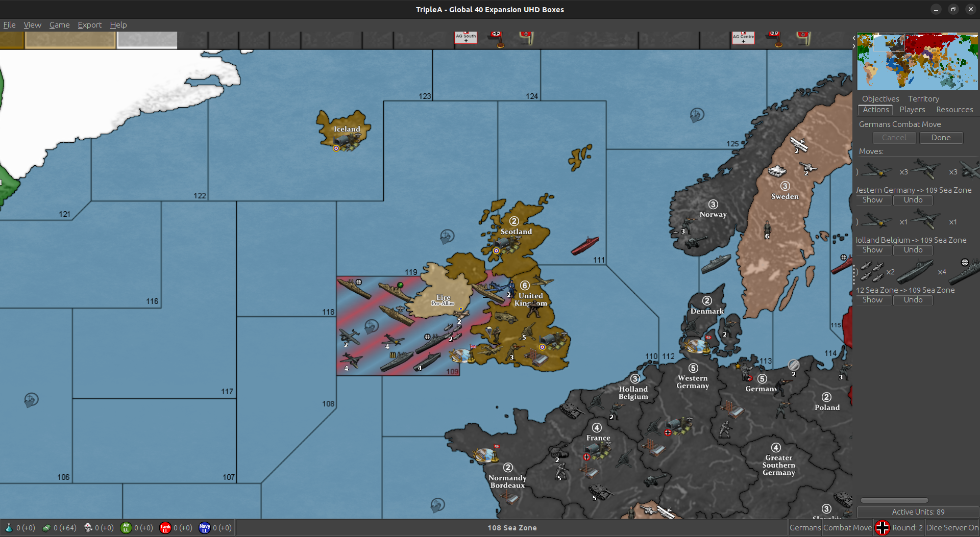980x537 pixels.
Task: Click the Greater Southern Germany label
Action: tap(778, 465)
